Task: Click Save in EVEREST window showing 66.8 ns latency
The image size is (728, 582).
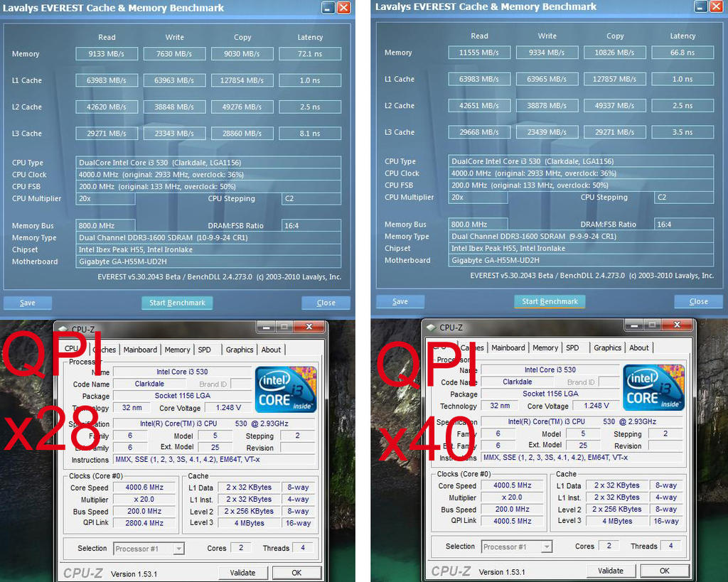Action: pos(400,301)
